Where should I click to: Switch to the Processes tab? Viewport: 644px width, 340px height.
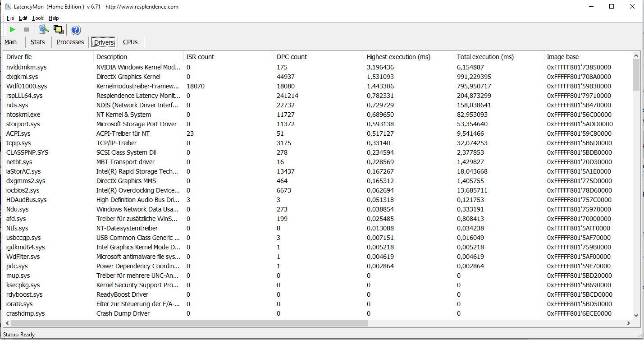[x=70, y=42]
